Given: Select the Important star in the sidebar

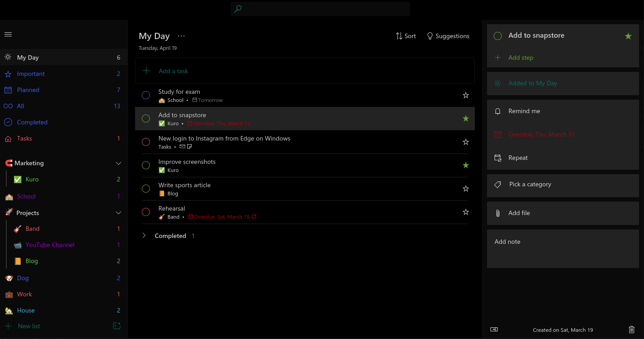Looking at the screenshot, I should pos(8,74).
